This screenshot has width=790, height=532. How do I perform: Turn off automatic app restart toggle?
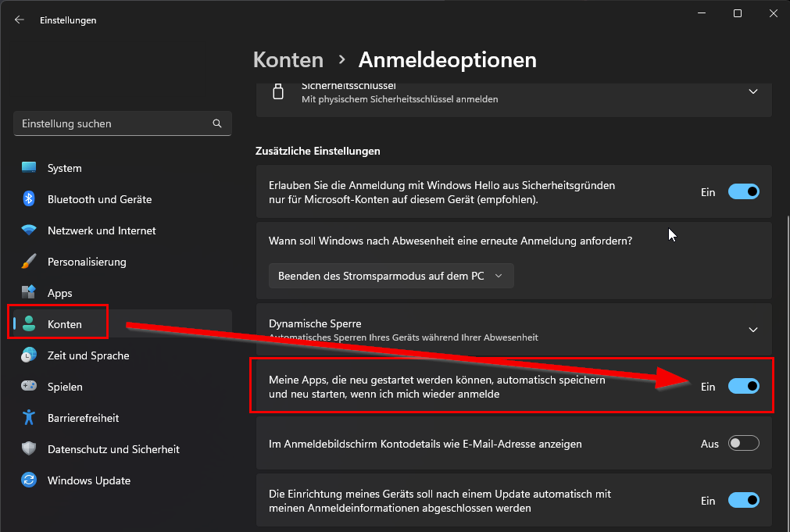point(743,386)
